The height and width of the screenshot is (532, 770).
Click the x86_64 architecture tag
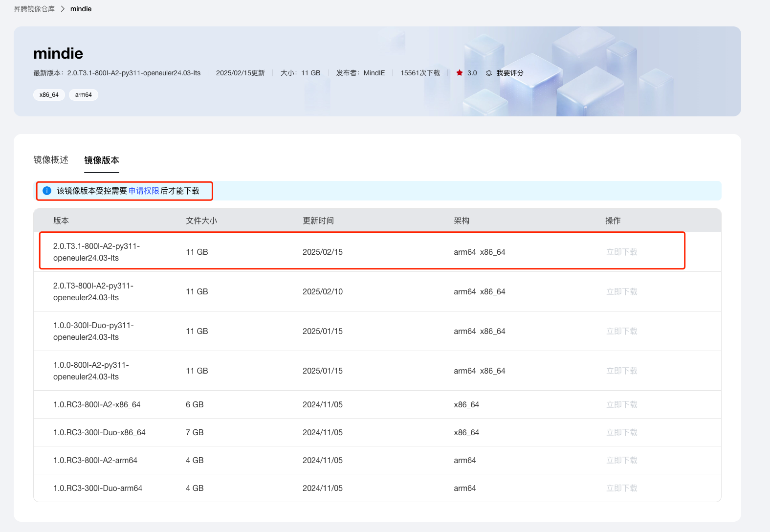49,95
